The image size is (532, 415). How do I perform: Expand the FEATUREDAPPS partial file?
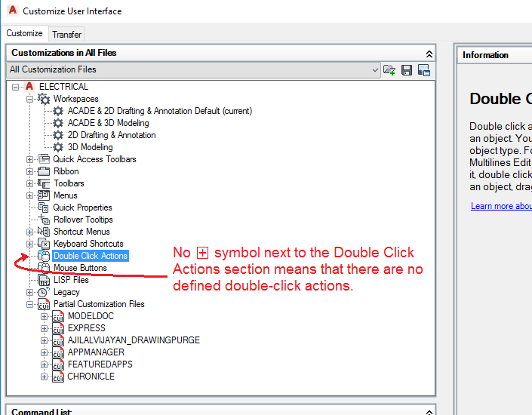coord(44,364)
